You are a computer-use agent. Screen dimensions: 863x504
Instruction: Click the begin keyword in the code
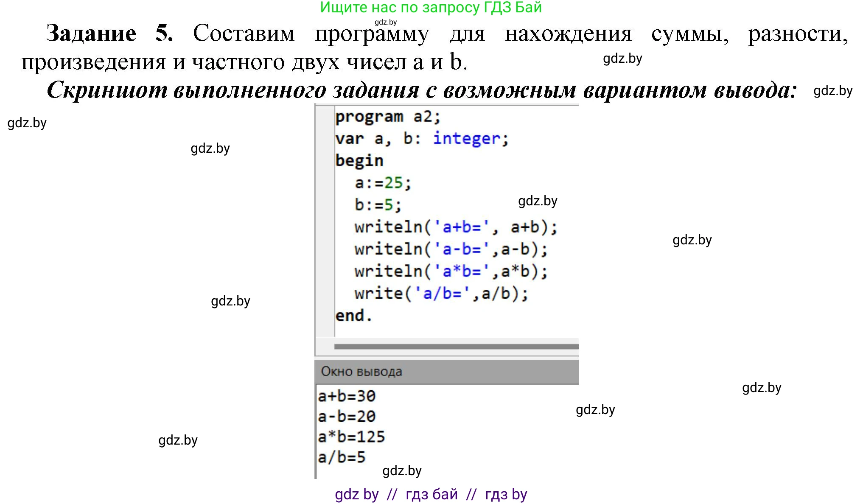click(359, 160)
